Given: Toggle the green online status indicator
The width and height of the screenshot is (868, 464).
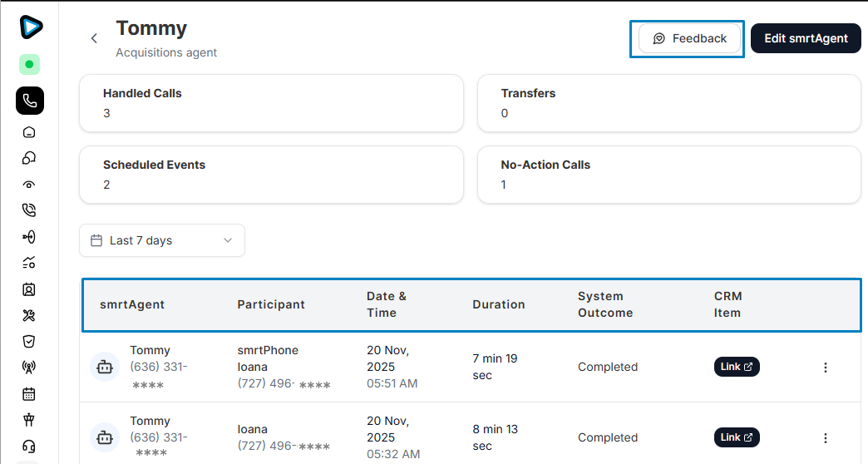Looking at the screenshot, I should tap(29, 64).
